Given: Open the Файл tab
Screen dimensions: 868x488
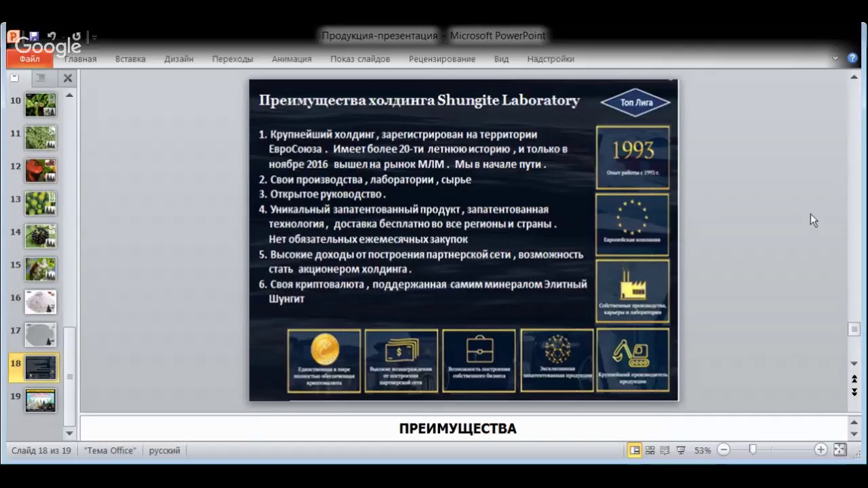Looking at the screenshot, I should [x=29, y=59].
